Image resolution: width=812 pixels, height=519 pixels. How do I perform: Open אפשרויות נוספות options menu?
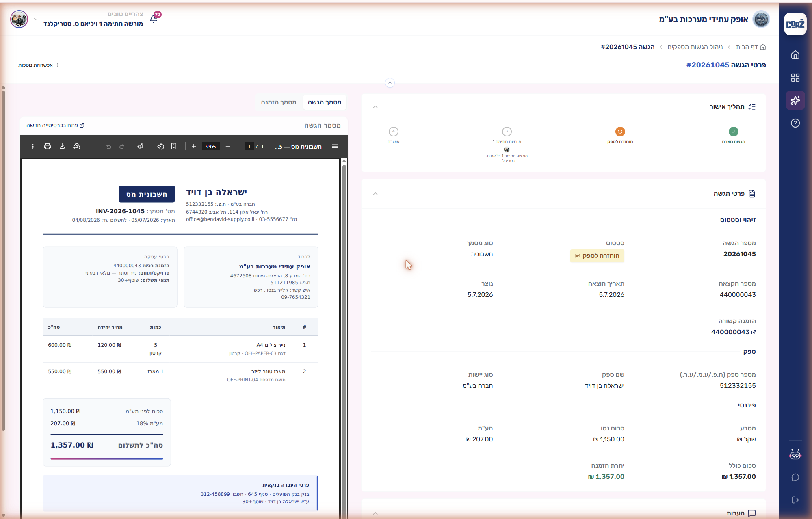pos(39,65)
